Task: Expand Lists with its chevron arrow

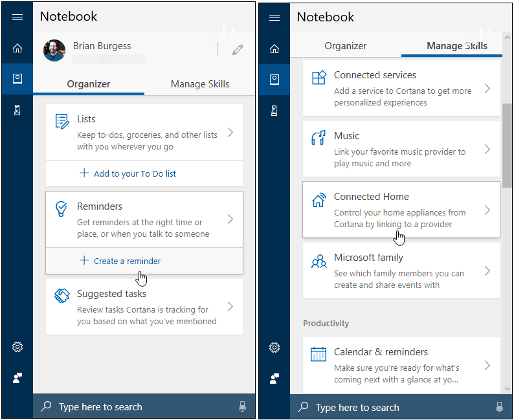Action: click(x=230, y=133)
